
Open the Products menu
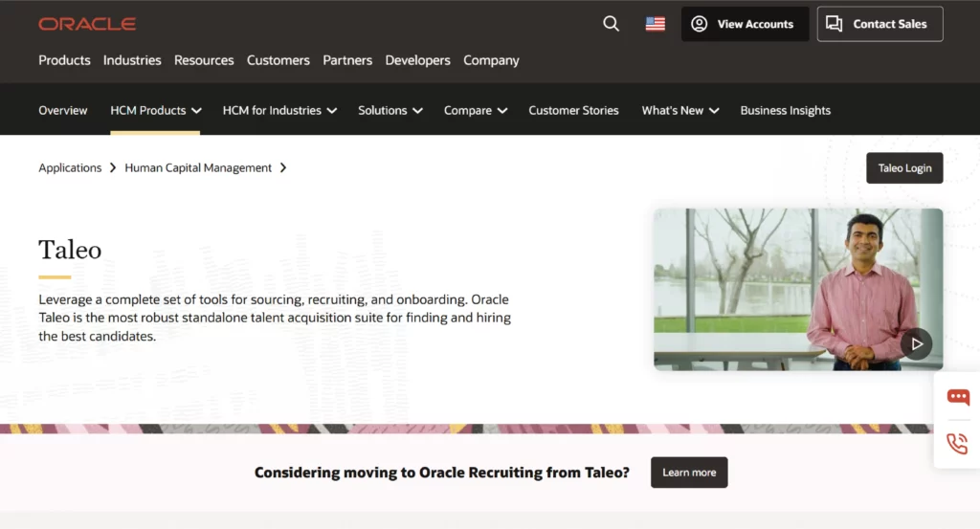(64, 60)
